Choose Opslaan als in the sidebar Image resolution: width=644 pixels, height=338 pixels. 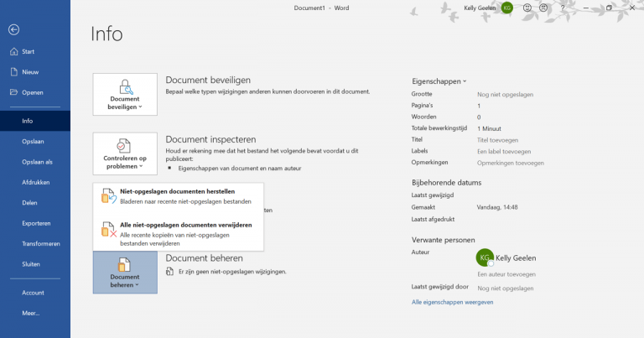35,162
